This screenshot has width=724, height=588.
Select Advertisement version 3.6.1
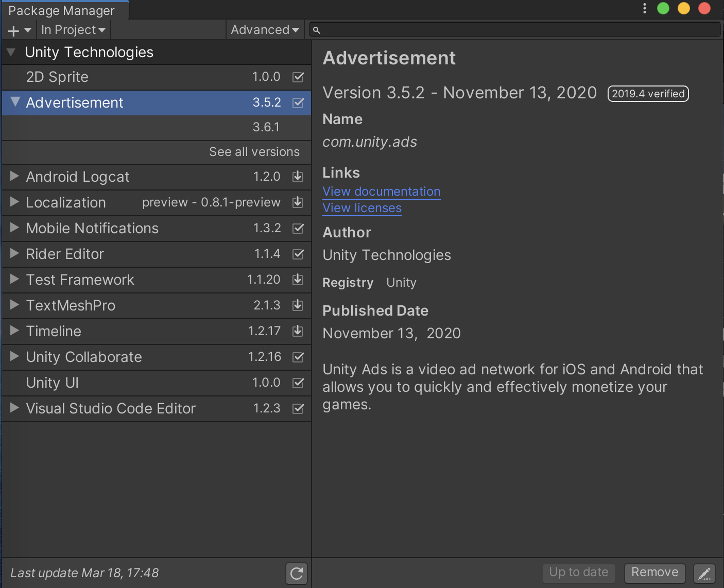click(x=157, y=127)
